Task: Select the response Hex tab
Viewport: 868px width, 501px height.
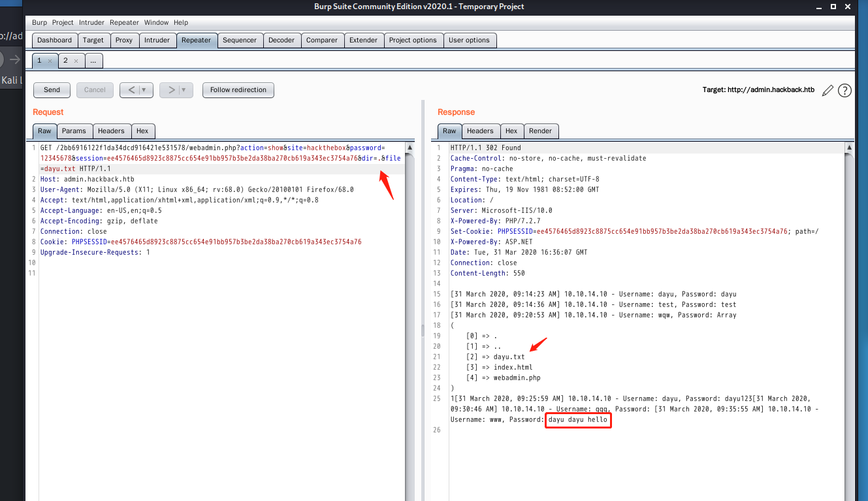Action: (x=511, y=131)
